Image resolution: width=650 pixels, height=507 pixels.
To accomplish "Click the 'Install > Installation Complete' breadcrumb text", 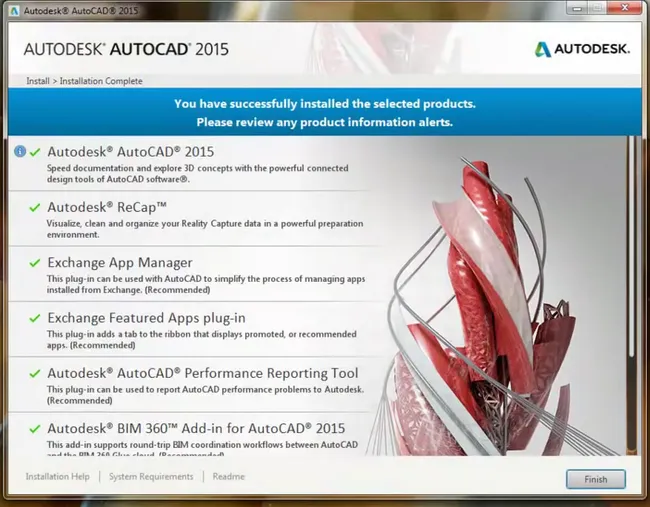I will 84,81.
